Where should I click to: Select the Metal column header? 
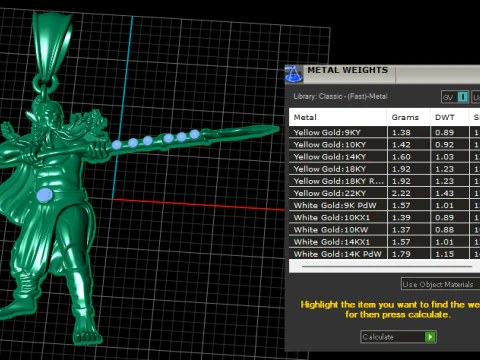(338, 117)
